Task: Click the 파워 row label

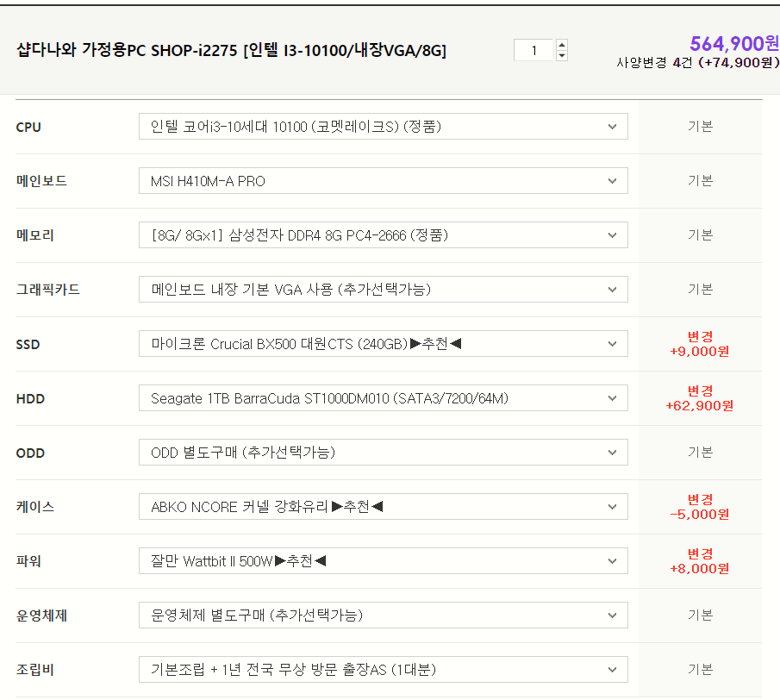Action: 28,560
